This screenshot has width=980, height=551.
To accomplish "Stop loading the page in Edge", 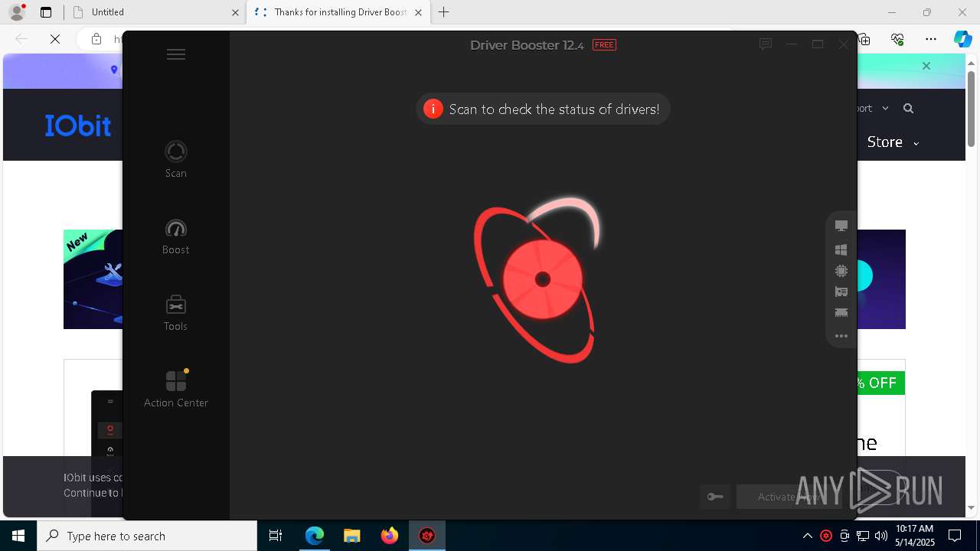I will pyautogui.click(x=55, y=39).
